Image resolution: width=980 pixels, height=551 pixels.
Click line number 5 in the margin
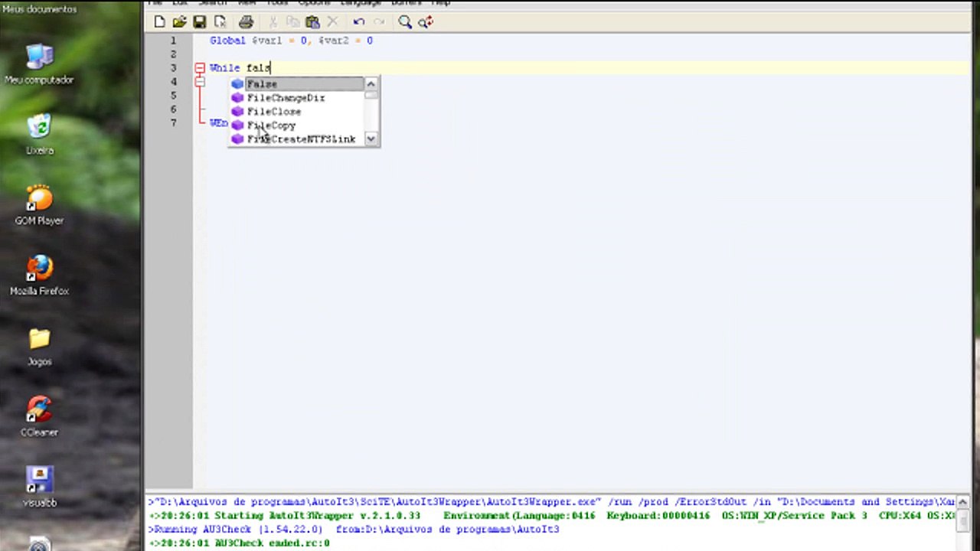tap(174, 96)
